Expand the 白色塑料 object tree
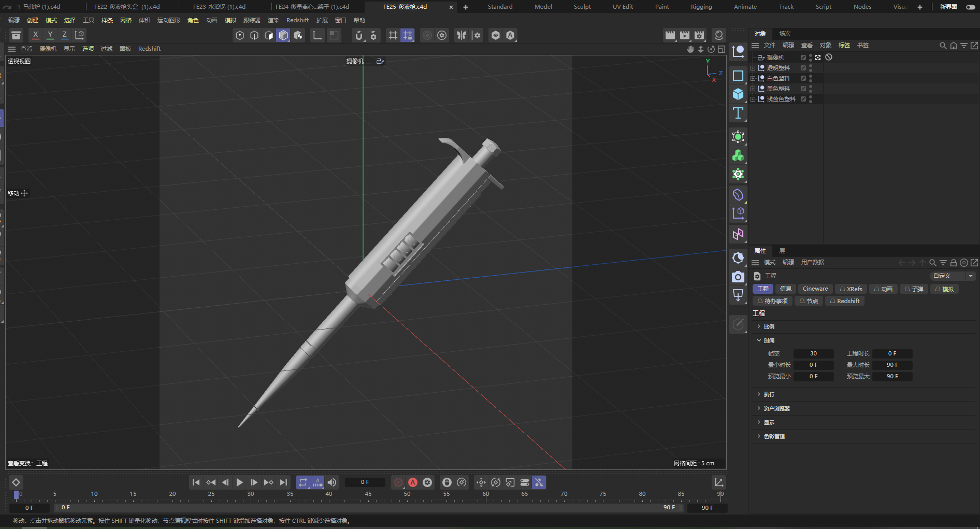The height and width of the screenshot is (529, 980). pos(753,78)
